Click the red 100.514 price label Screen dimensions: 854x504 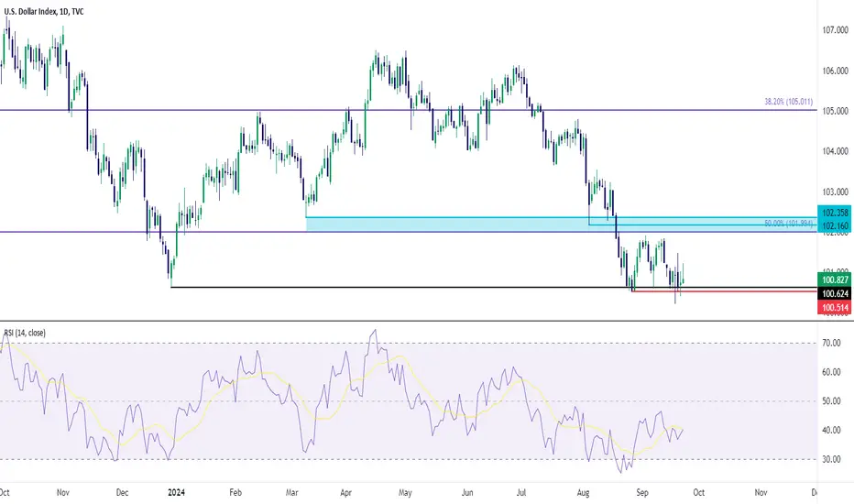835,307
